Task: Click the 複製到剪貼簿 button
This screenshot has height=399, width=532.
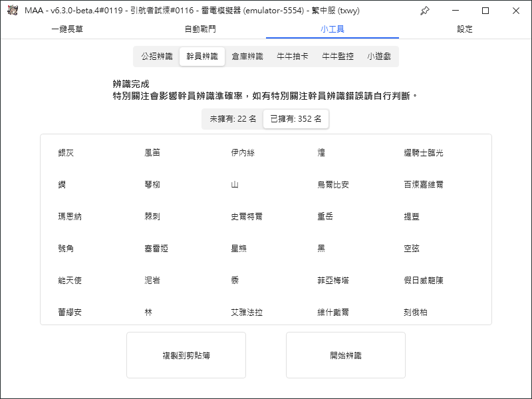Action: pyautogui.click(x=186, y=356)
